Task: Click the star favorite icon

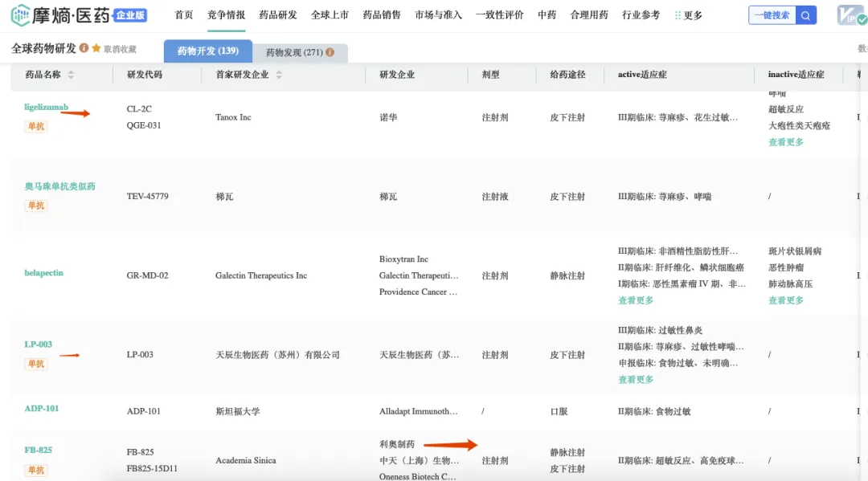Action: point(96,49)
